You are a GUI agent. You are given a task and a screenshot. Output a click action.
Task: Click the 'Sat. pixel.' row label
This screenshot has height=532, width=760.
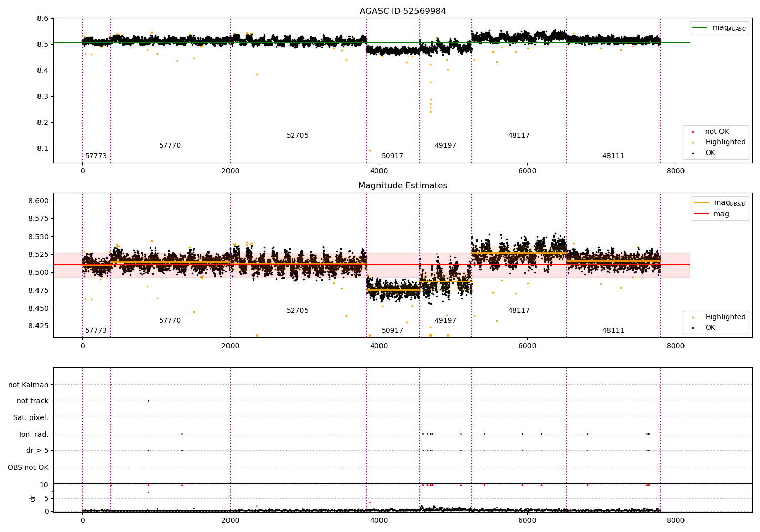(31, 418)
